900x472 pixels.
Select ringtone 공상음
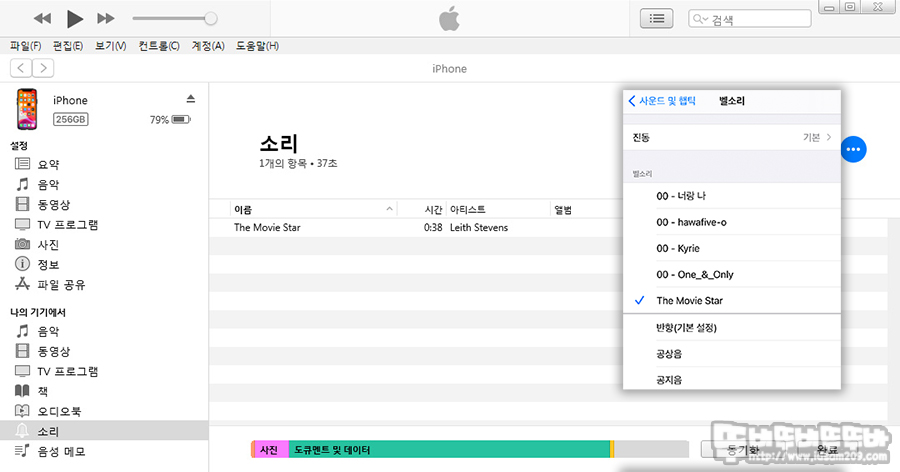[x=732, y=354]
